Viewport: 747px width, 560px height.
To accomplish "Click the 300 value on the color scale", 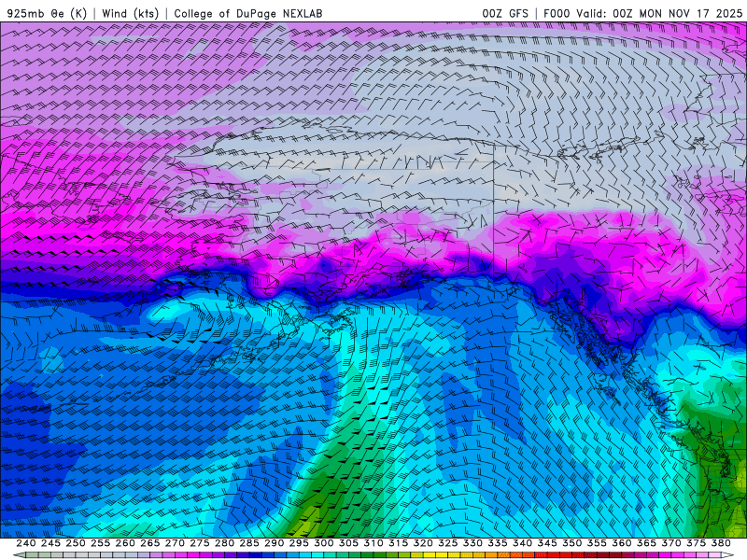I will 324,543.
